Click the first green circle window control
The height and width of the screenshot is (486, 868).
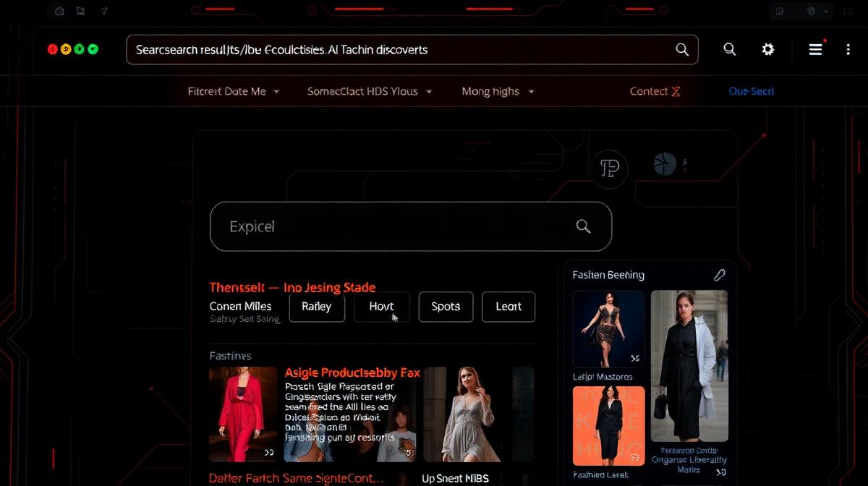[x=79, y=49]
